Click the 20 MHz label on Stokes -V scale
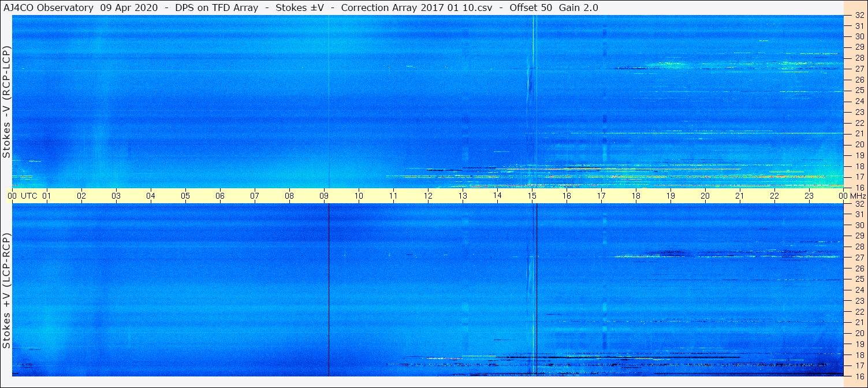The image size is (868, 388). (x=859, y=144)
